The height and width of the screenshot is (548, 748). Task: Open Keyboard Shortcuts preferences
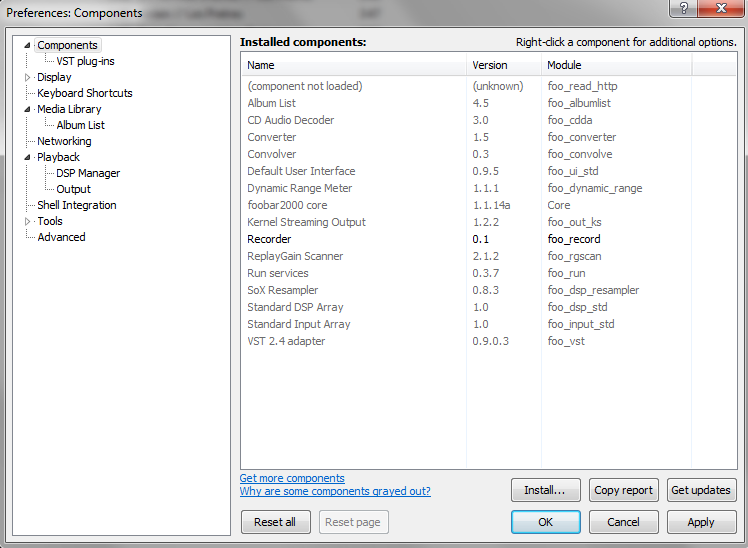pyautogui.click(x=84, y=93)
